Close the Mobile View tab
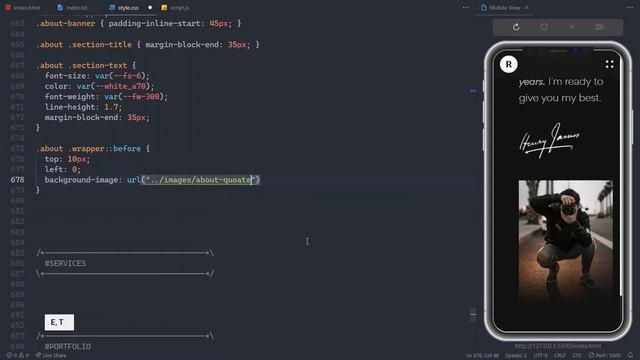This screenshot has width=640, height=360. point(527,8)
